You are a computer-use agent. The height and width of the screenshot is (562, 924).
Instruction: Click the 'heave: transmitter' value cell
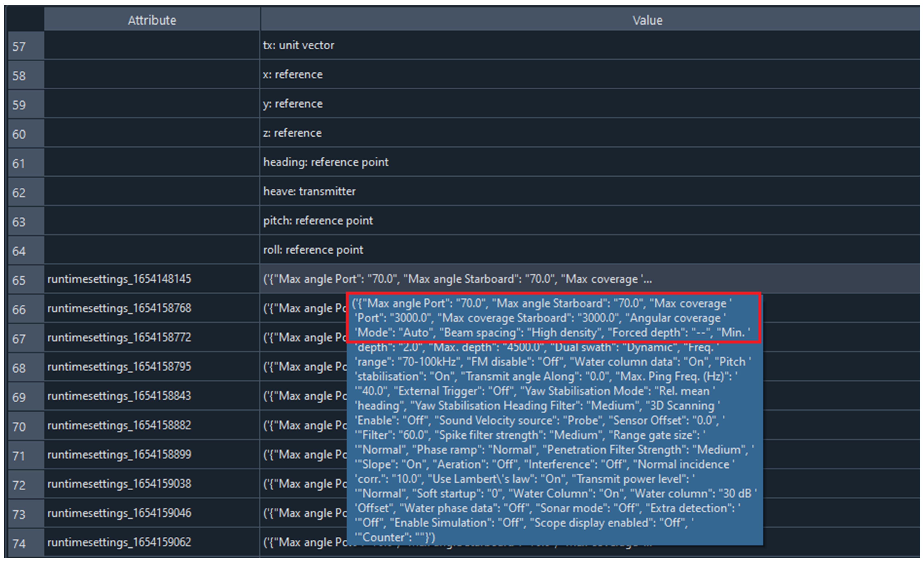[x=309, y=192]
